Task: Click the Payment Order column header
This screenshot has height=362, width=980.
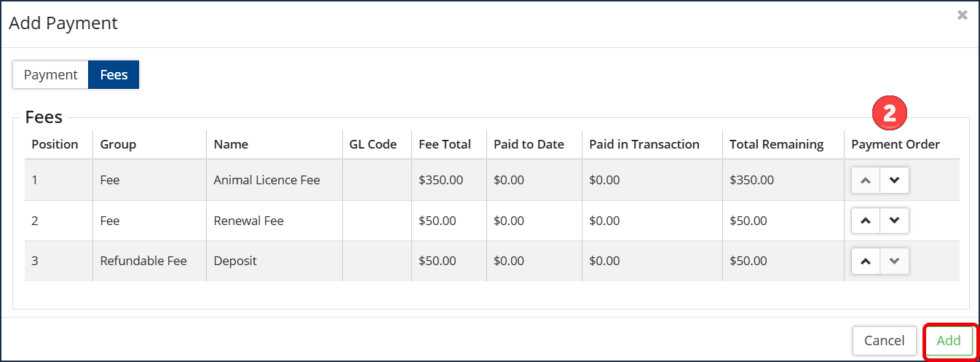Action: pos(896,144)
